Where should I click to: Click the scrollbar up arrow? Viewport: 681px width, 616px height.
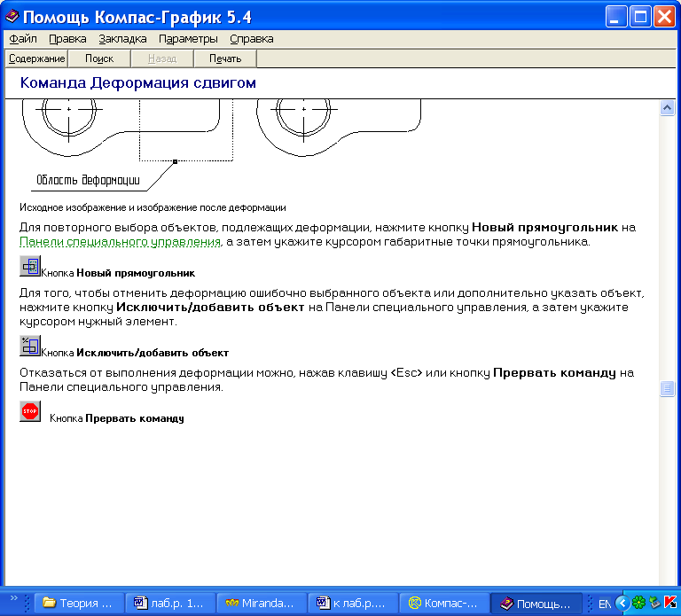click(667, 107)
